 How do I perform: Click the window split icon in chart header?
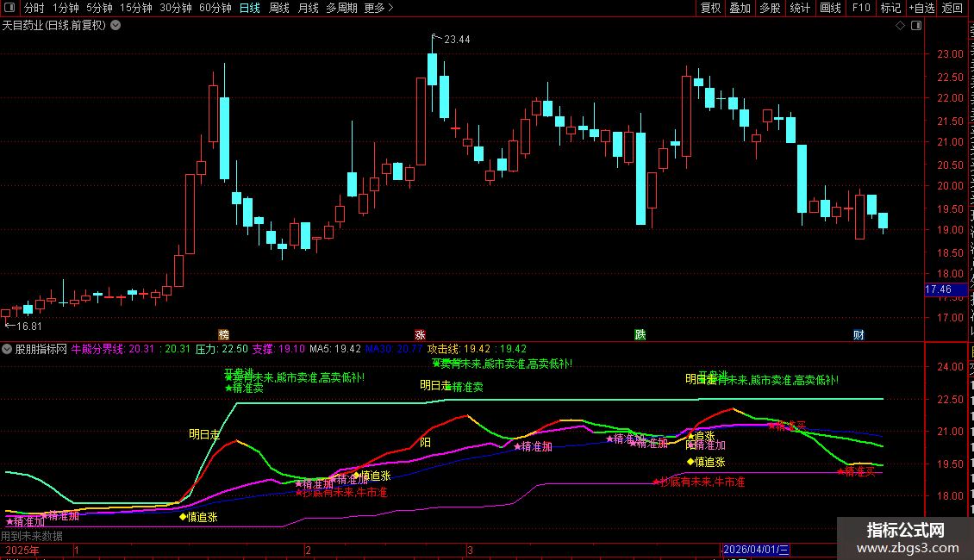tap(916, 26)
